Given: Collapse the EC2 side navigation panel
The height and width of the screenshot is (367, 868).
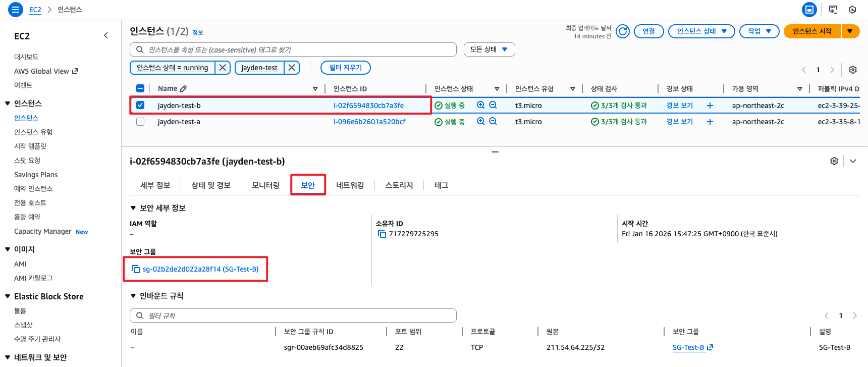Looking at the screenshot, I should tap(106, 35).
